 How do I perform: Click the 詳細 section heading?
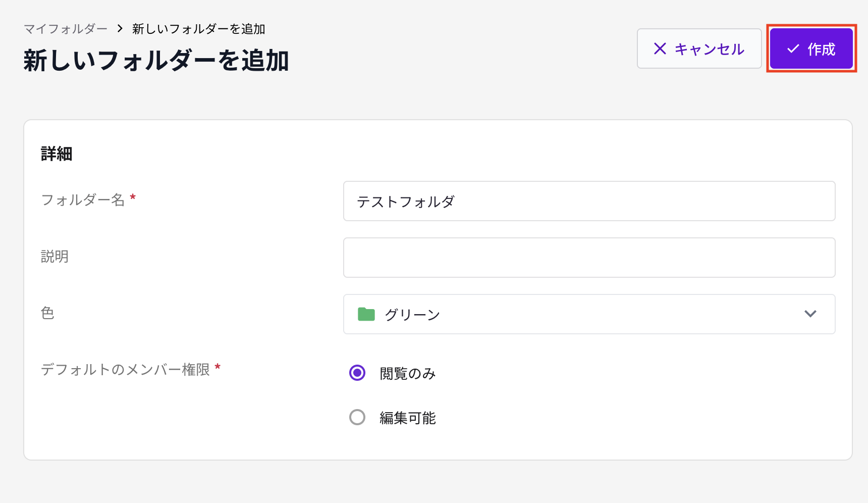(x=57, y=154)
